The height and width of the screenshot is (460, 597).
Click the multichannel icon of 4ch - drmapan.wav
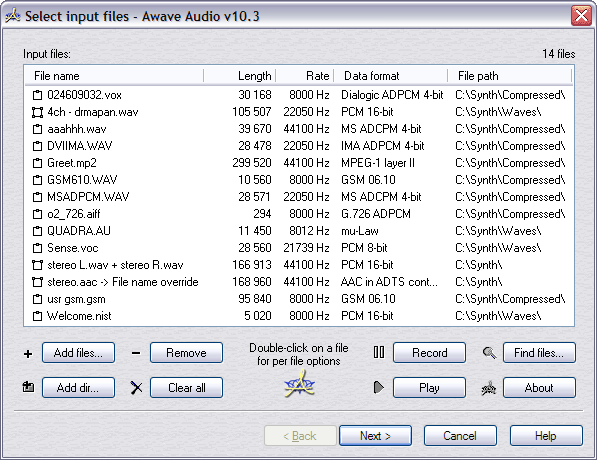[x=37, y=112]
